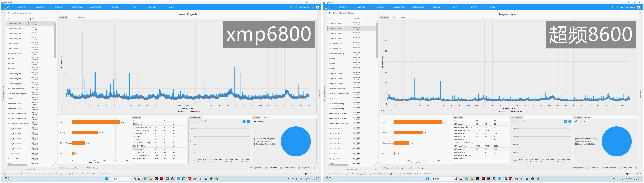Screen dimensions: 644x183
Task: Click reverse-order icon in right FPS thresholds panel
Action: click(x=570, y=122)
